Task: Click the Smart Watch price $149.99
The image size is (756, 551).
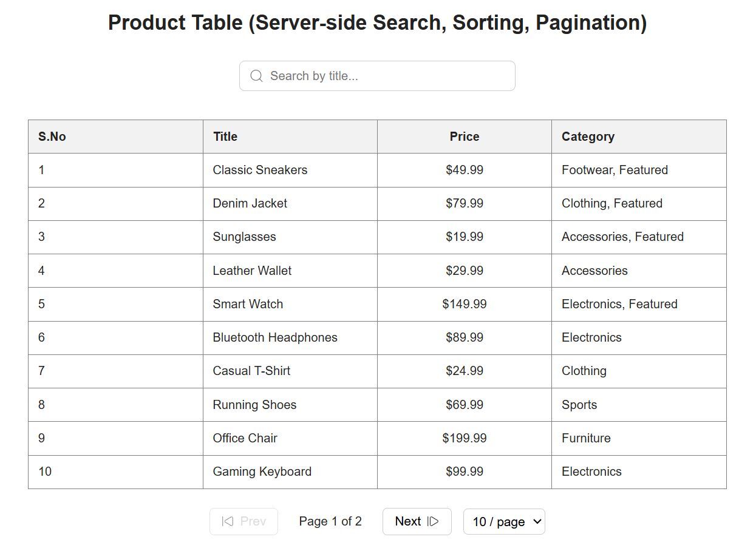Action: (x=465, y=304)
